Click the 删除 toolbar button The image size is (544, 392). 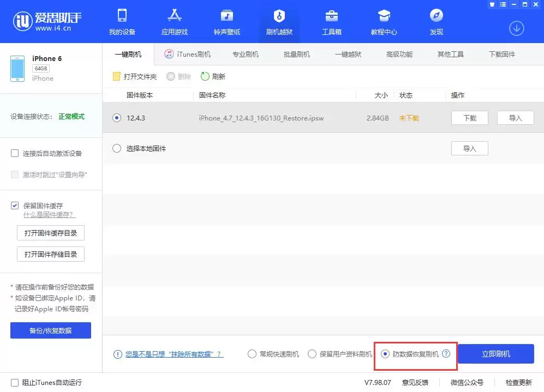point(179,76)
